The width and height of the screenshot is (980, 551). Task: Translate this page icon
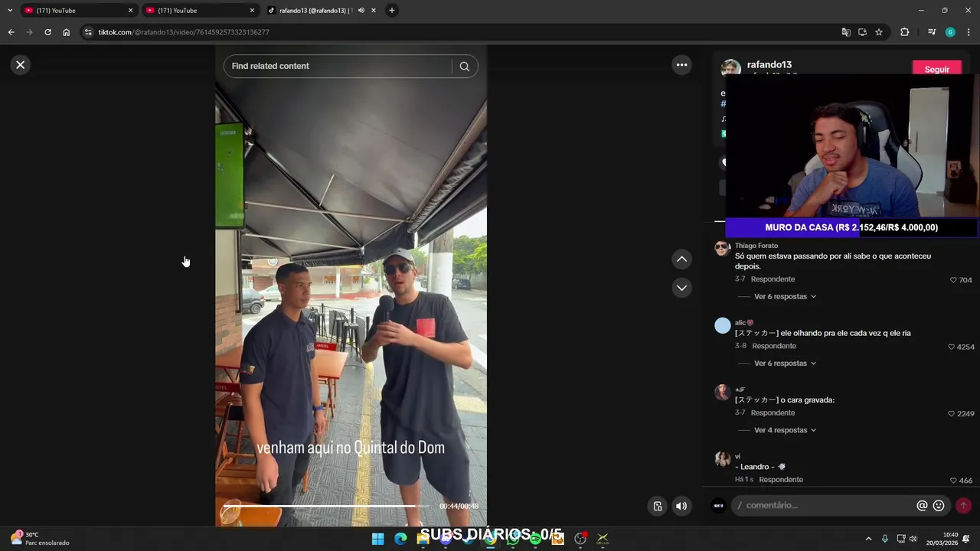pos(846,32)
